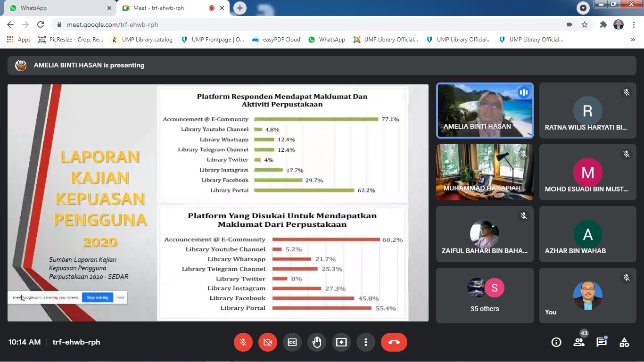Select RATNA WILIS HARYATI participant tile
This screenshot has width=644, height=362.
coord(587,110)
